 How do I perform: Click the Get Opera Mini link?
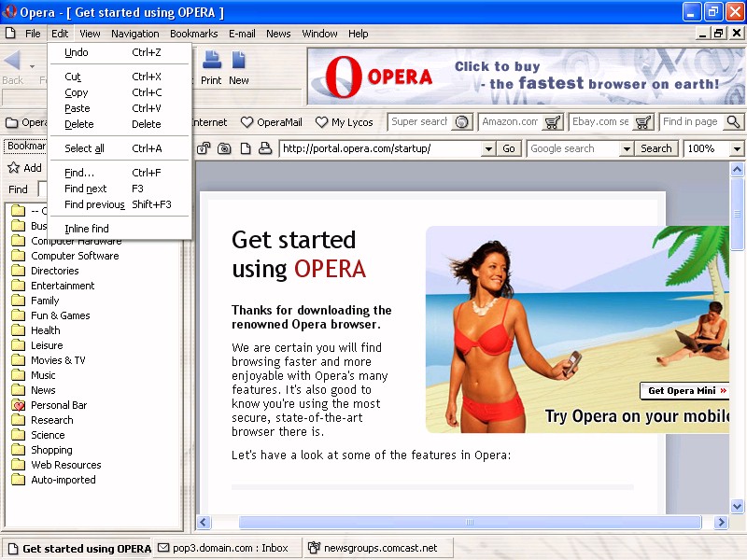click(x=686, y=390)
